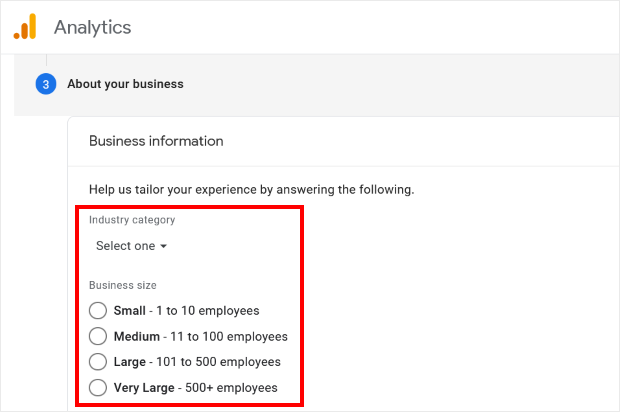Choose the Medium business size radio button

[98, 336]
